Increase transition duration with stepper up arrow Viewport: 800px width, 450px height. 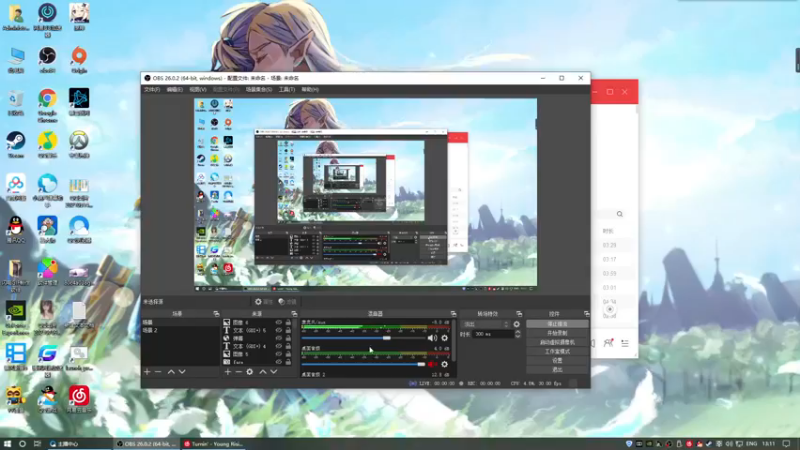coord(518,332)
